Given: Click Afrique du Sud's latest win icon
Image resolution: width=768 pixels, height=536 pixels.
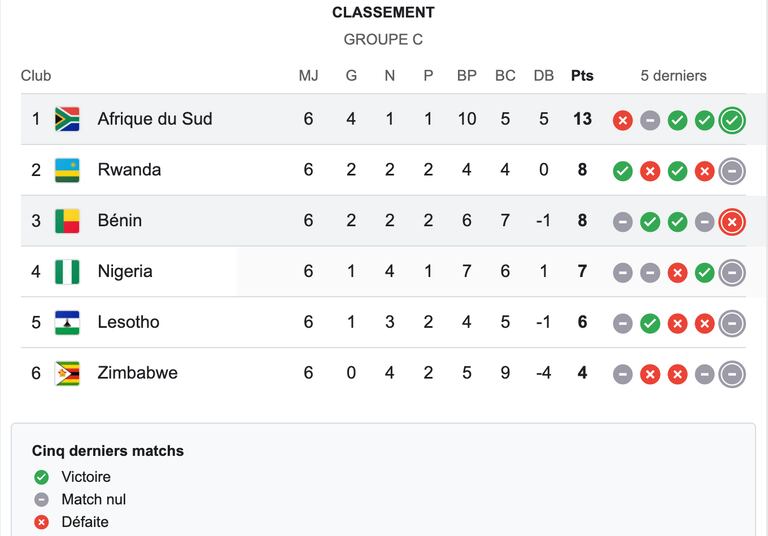Looking at the screenshot, I should [x=732, y=121].
